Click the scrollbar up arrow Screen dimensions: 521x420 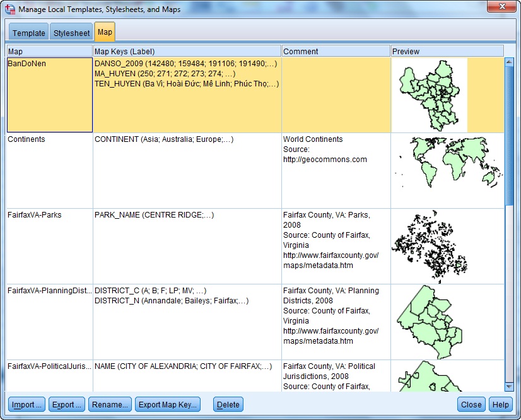pos(510,62)
